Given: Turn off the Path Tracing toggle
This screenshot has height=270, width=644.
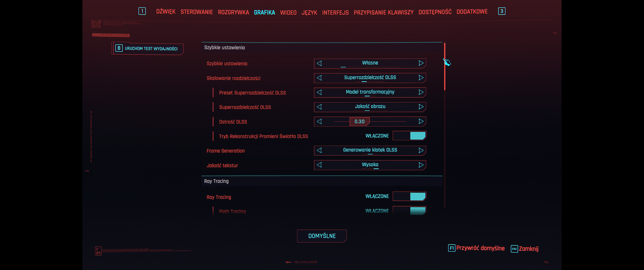Looking at the screenshot, I should click(409, 211).
